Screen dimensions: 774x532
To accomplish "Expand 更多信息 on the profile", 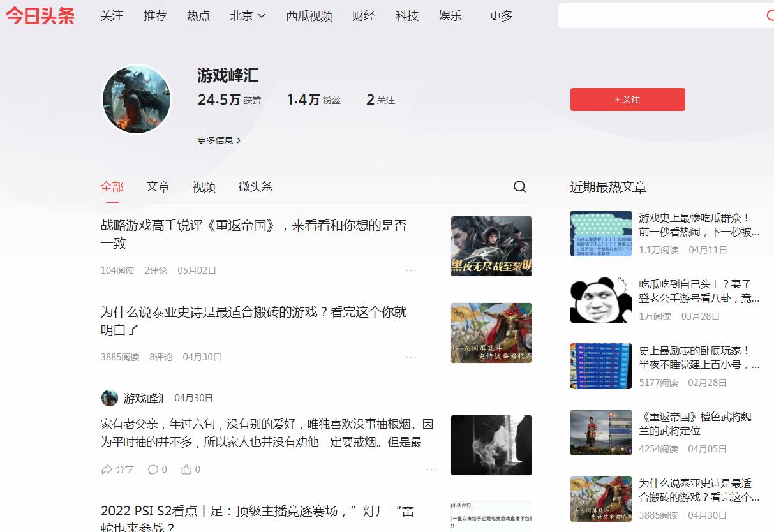I will (219, 140).
